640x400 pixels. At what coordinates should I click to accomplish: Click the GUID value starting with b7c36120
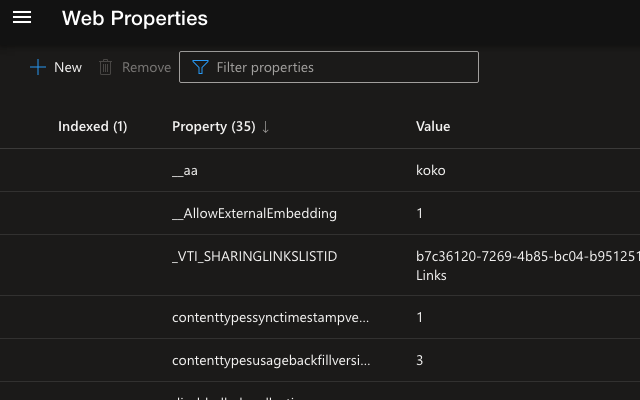pyautogui.click(x=525, y=257)
